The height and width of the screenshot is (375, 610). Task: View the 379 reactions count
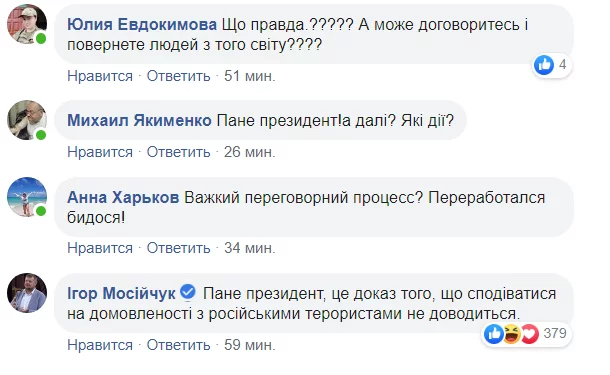pos(555,333)
